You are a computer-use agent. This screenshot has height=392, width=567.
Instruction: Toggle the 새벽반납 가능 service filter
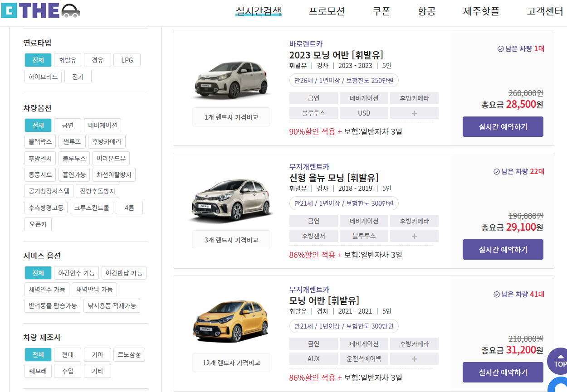coord(94,289)
